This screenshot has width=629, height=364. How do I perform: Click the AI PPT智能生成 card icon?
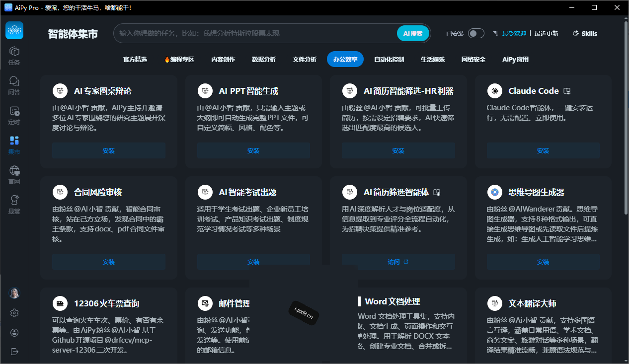tap(205, 91)
